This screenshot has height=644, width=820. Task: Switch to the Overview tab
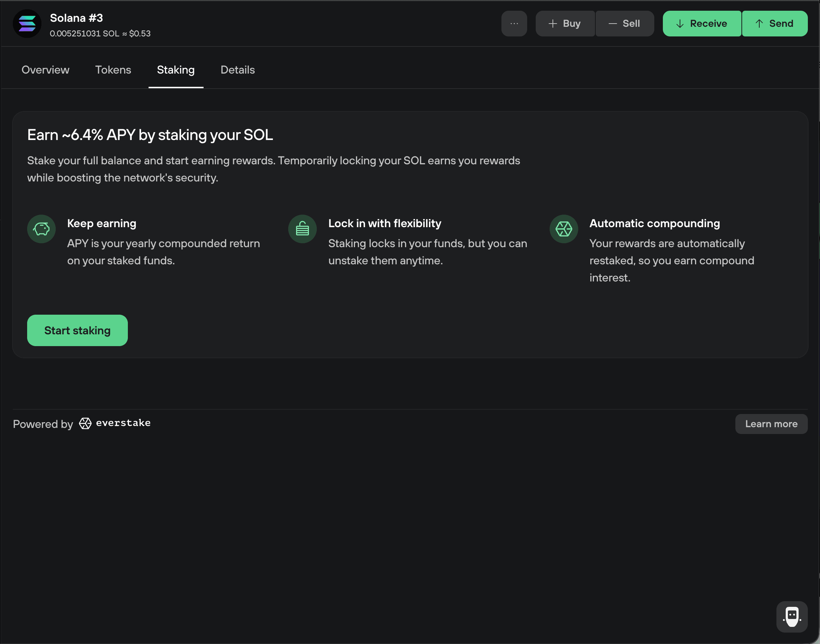(x=45, y=70)
